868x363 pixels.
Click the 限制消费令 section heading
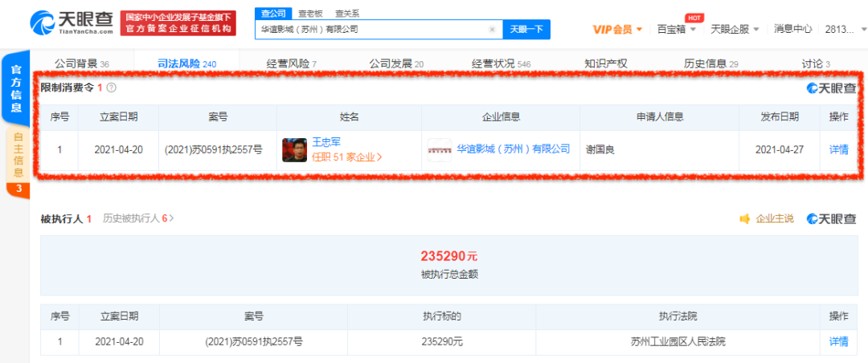click(68, 88)
